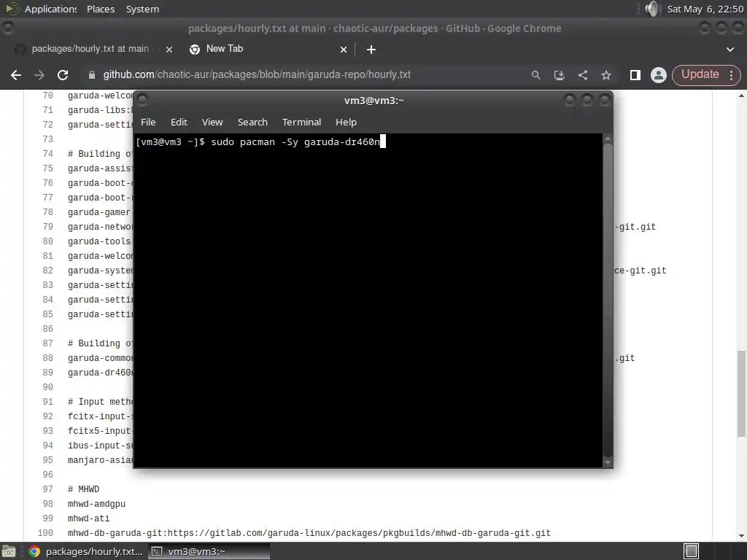Switch to the packages/hourly.txt tab
Image resolution: width=747 pixels, height=560 pixels.
90,49
